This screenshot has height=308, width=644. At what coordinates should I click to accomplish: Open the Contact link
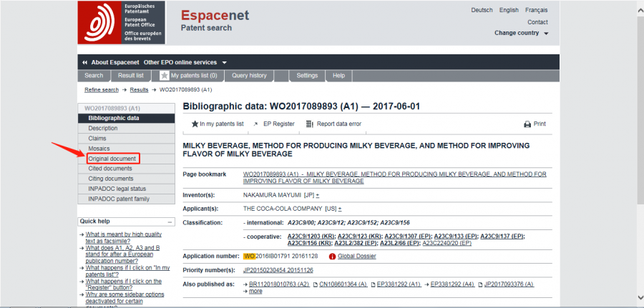pyautogui.click(x=537, y=22)
